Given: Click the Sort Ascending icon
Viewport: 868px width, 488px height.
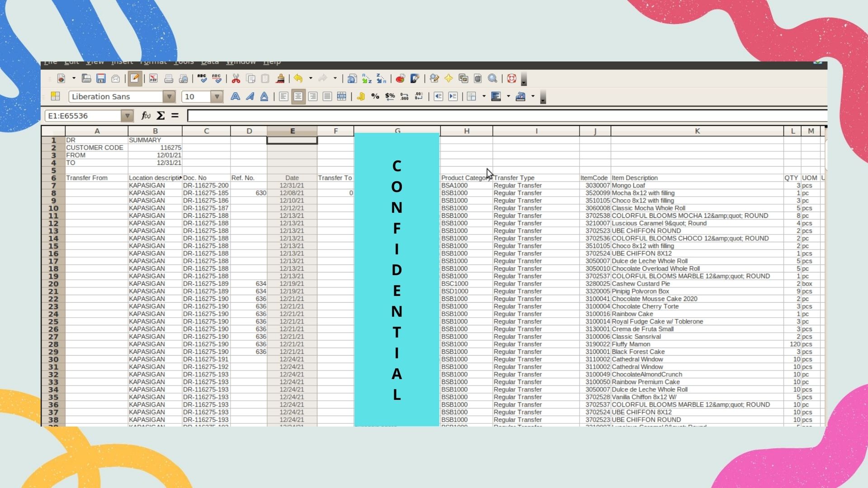Looking at the screenshot, I should pos(367,79).
